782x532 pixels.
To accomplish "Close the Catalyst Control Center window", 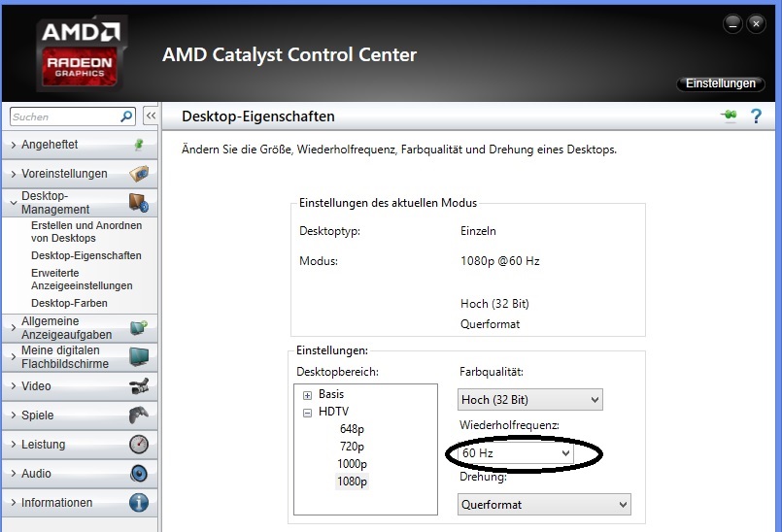I will tap(756, 23).
